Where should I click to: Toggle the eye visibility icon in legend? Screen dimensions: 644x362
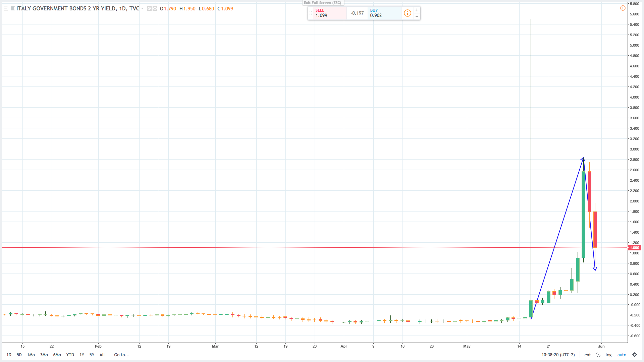point(149,8)
